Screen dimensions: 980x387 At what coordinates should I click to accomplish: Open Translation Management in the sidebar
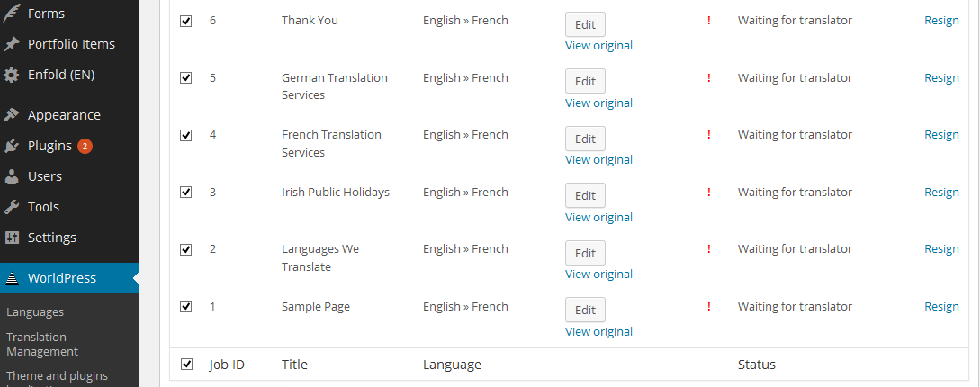42,344
